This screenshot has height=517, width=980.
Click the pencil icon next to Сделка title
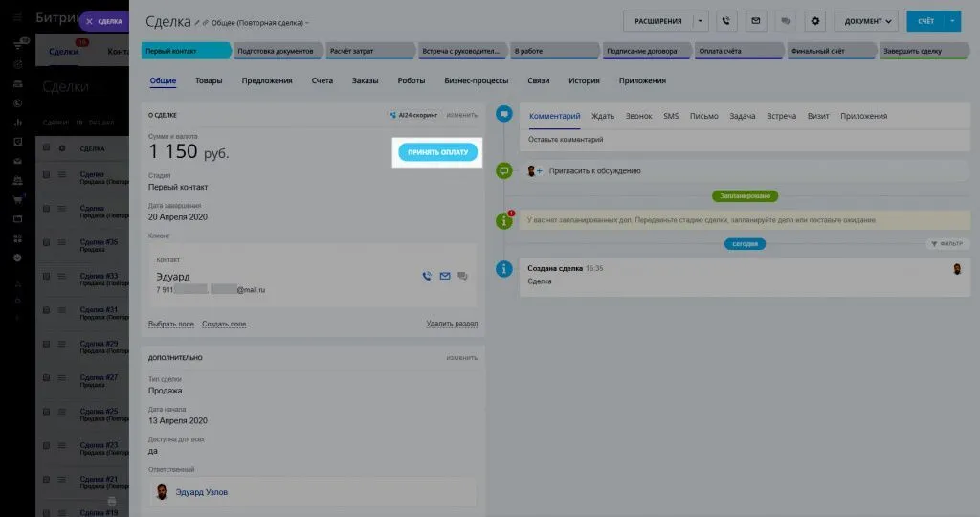pos(198,21)
